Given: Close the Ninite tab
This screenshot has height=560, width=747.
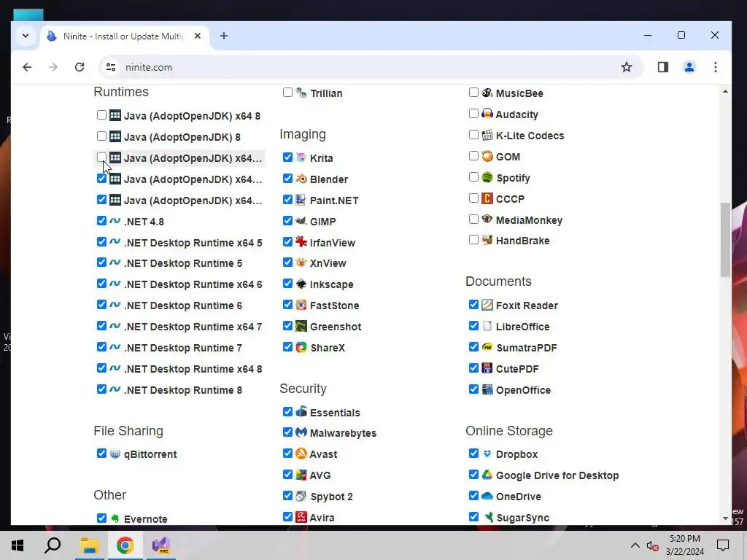Looking at the screenshot, I should (x=198, y=36).
